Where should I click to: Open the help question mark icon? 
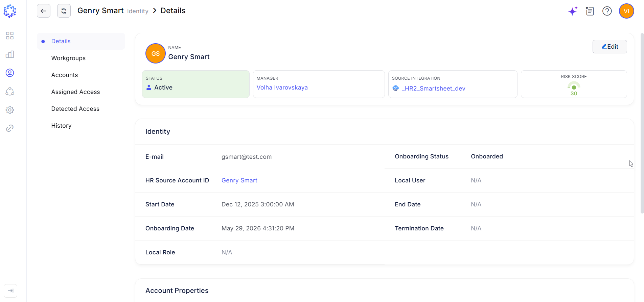point(607,11)
